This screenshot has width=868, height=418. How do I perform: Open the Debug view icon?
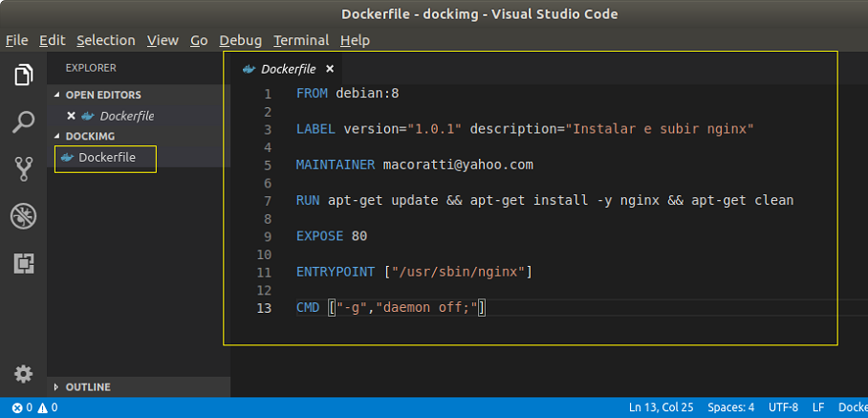23,216
